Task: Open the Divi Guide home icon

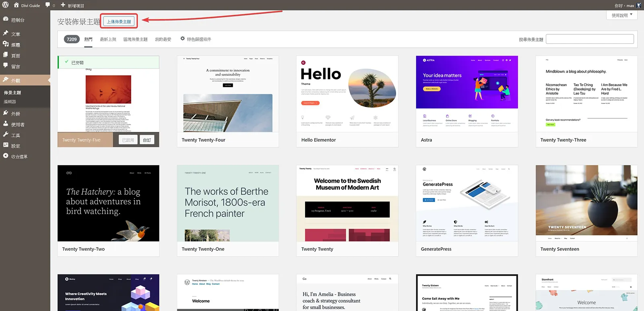Action: point(17,5)
